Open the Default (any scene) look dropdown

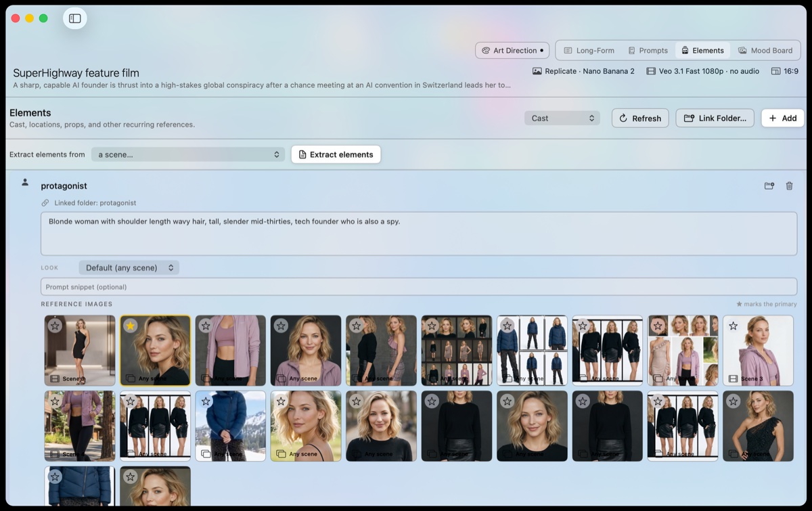[129, 267]
